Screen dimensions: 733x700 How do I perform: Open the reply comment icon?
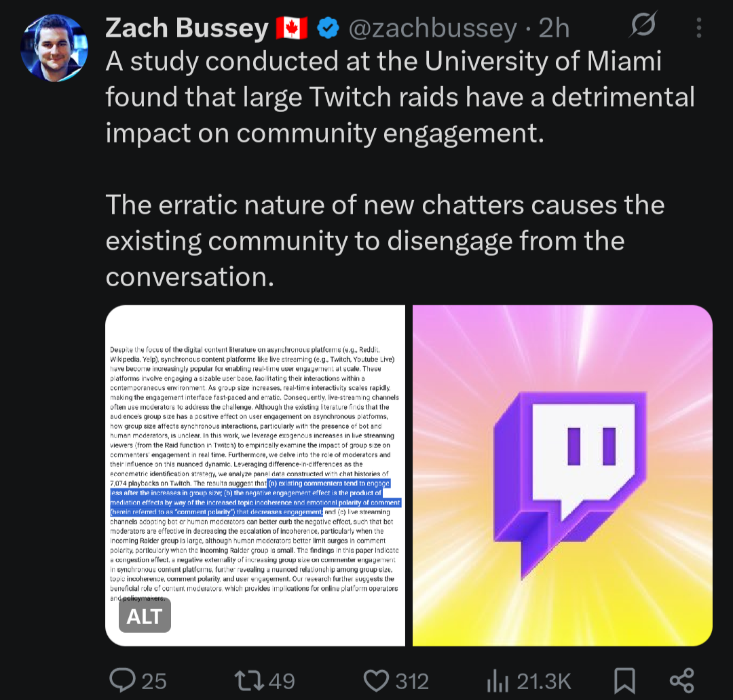click(122, 680)
